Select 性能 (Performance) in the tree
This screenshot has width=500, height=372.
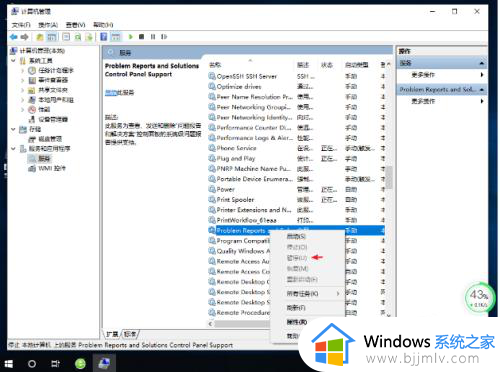(44, 109)
